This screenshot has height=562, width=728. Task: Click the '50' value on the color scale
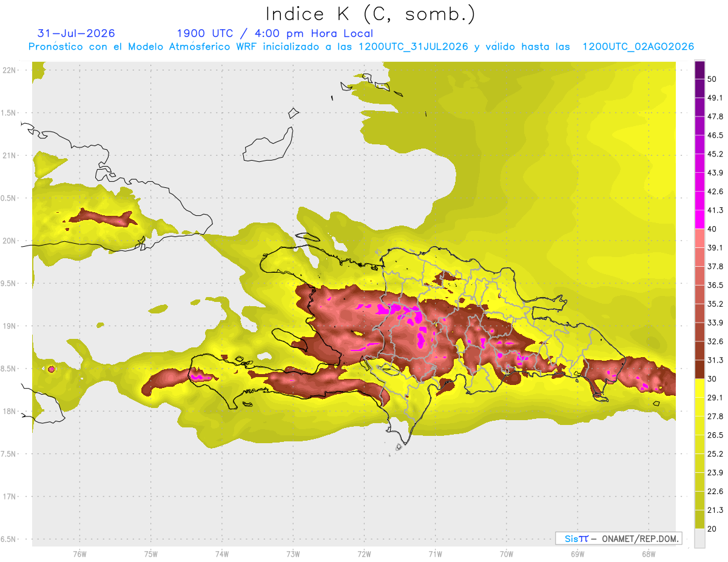pyautogui.click(x=713, y=79)
